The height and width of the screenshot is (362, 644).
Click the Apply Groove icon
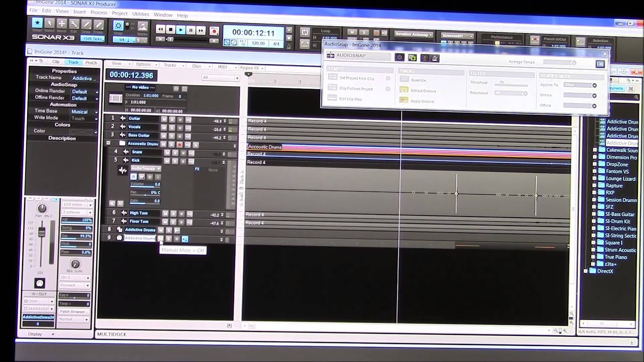404,100
